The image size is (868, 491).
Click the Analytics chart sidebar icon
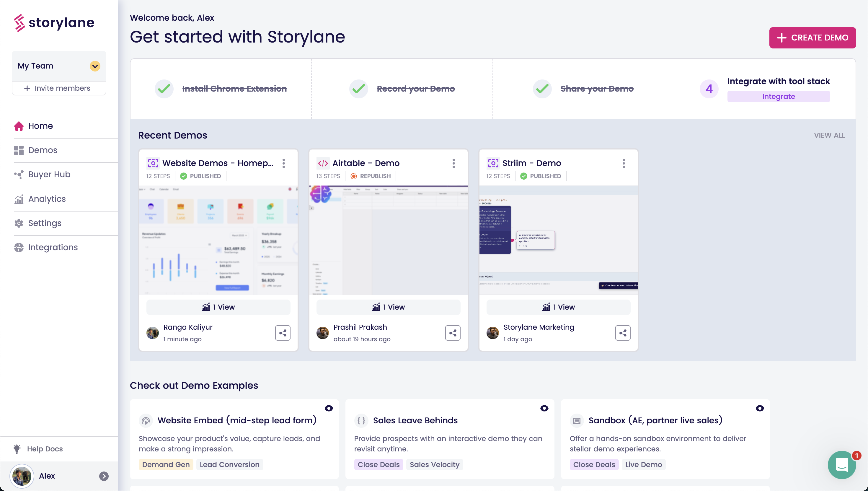[19, 199]
